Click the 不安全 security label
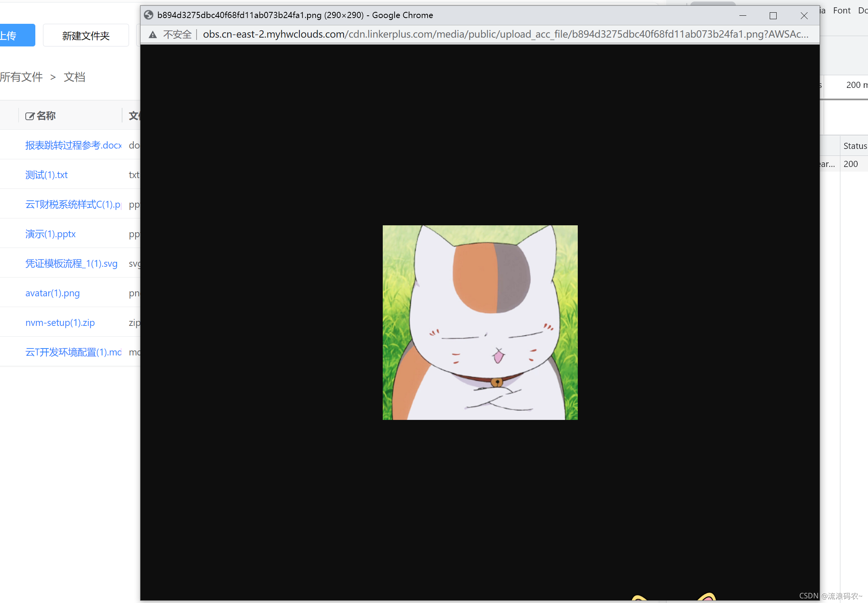The height and width of the screenshot is (603, 868). click(x=177, y=35)
